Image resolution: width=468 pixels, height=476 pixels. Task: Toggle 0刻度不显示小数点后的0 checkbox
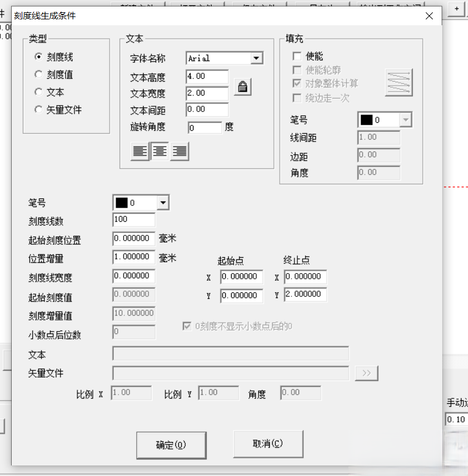(x=187, y=326)
